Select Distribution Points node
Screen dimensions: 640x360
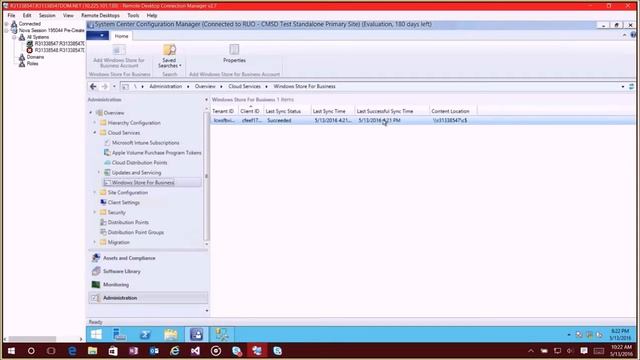pos(124,222)
